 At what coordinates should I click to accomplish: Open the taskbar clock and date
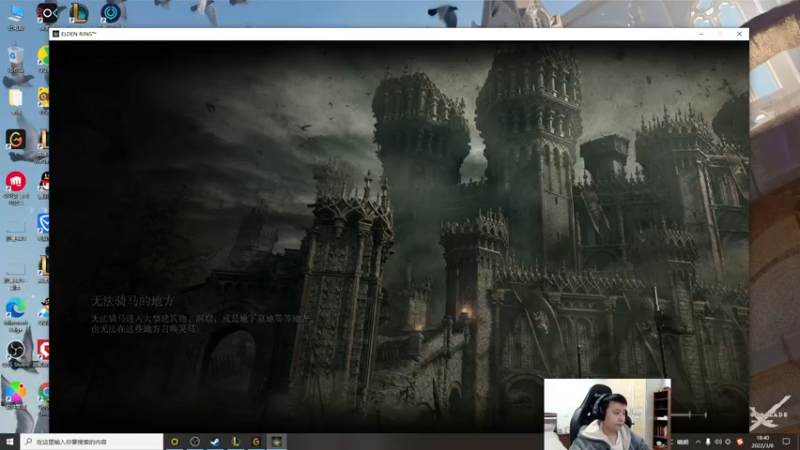[x=763, y=442]
